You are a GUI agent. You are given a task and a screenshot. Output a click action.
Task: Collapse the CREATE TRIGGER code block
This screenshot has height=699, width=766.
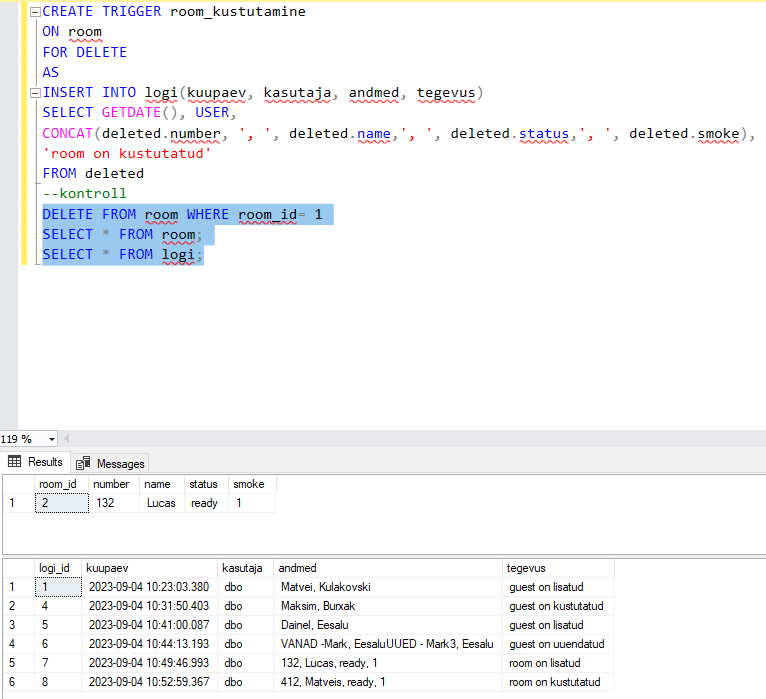(35, 12)
